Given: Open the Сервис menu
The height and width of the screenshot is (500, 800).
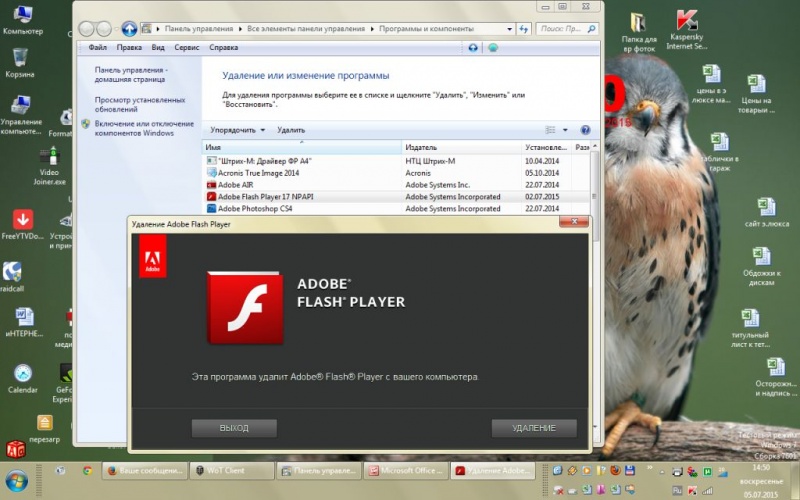Looking at the screenshot, I should [186, 47].
